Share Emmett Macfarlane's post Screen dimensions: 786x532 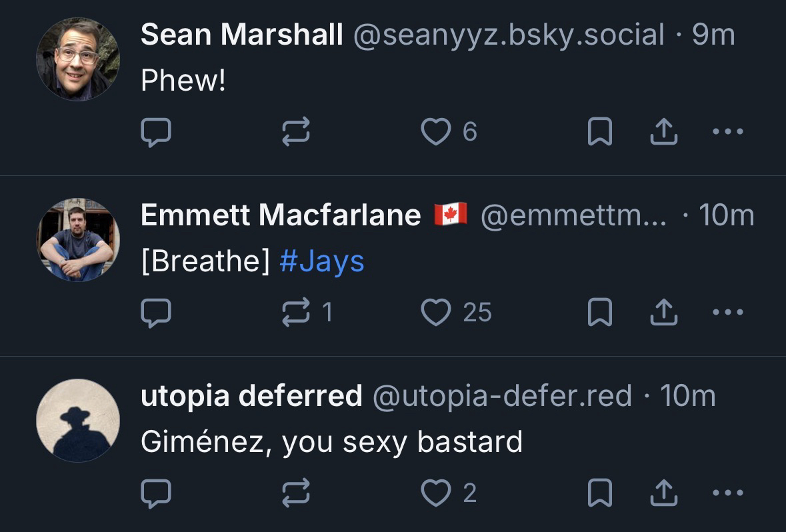point(664,312)
